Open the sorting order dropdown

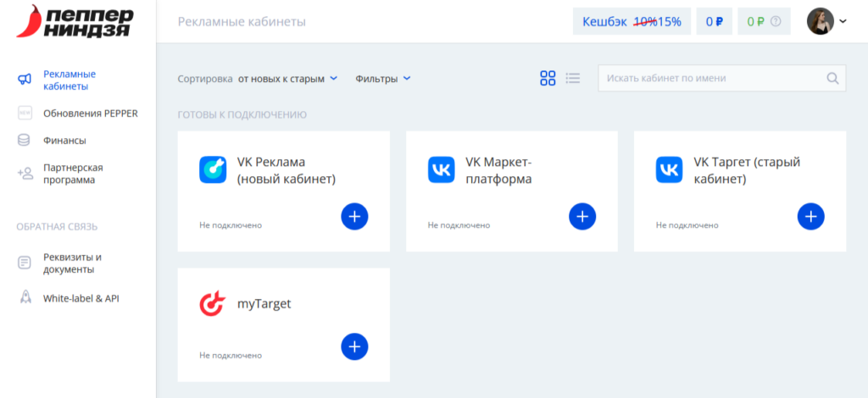pyautogui.click(x=287, y=79)
